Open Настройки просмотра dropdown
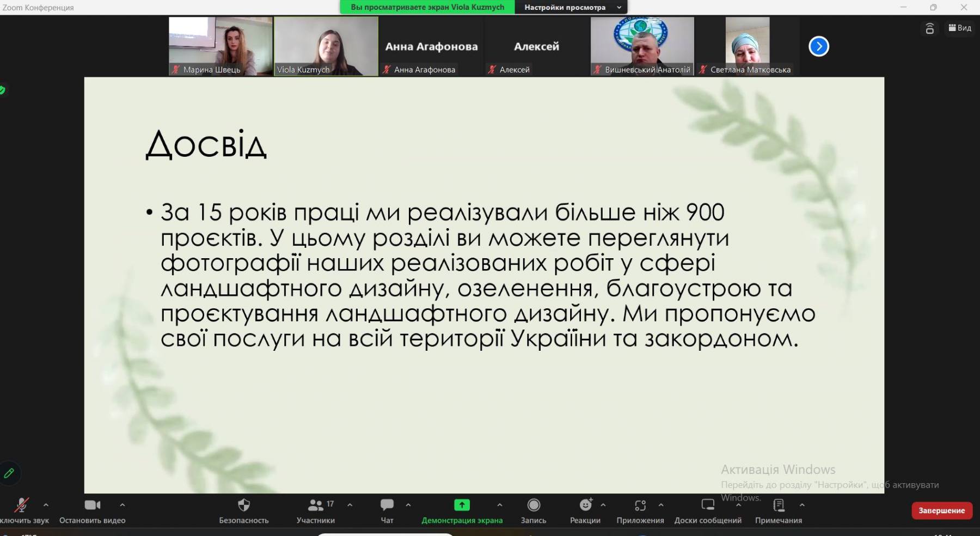The width and height of the screenshot is (980, 536). click(x=571, y=7)
